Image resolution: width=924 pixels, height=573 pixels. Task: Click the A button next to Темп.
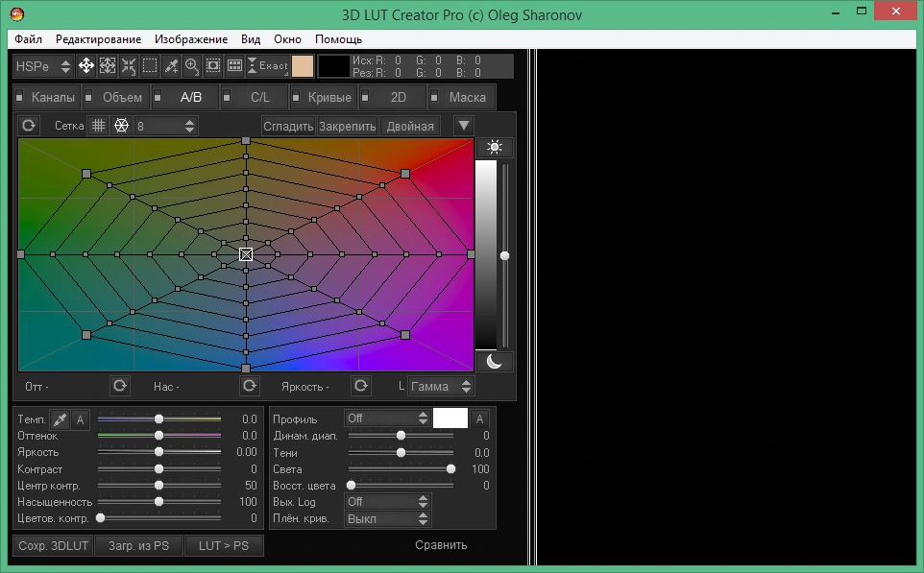pos(80,419)
